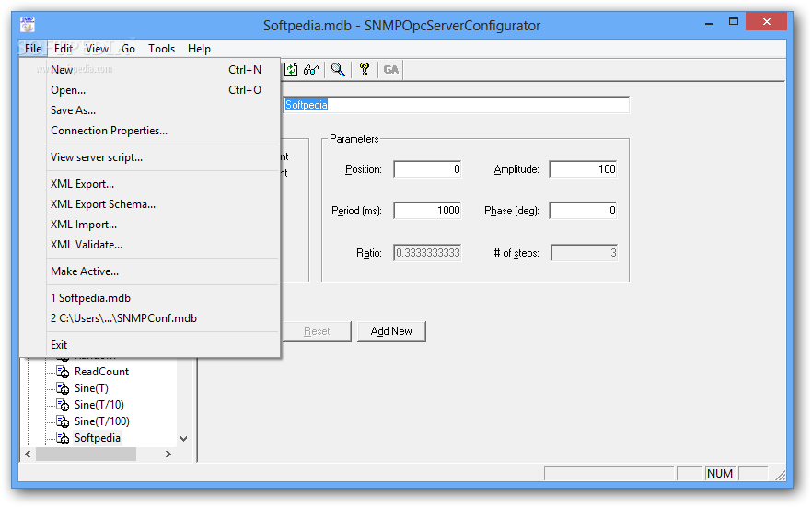The image size is (812, 507).
Task: Open recent file 1 Softpedia.mdb
Action: coord(150,298)
